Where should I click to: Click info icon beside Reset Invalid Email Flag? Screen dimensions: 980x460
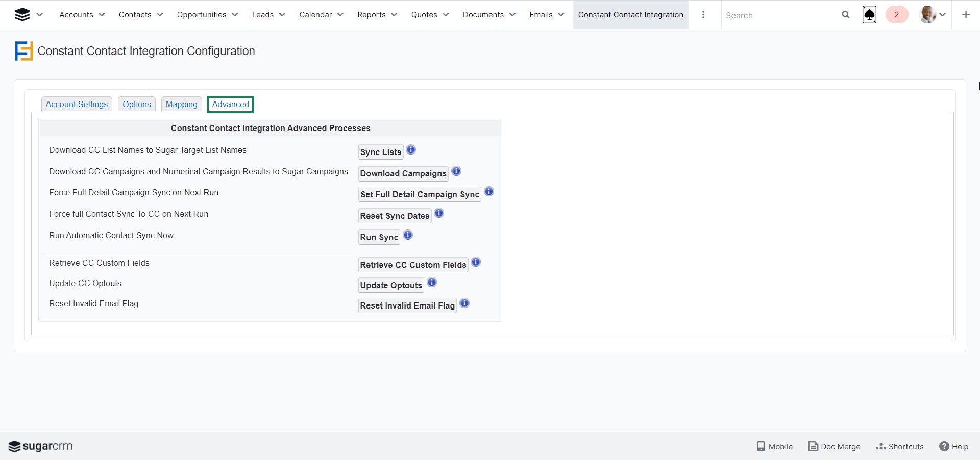pos(464,303)
